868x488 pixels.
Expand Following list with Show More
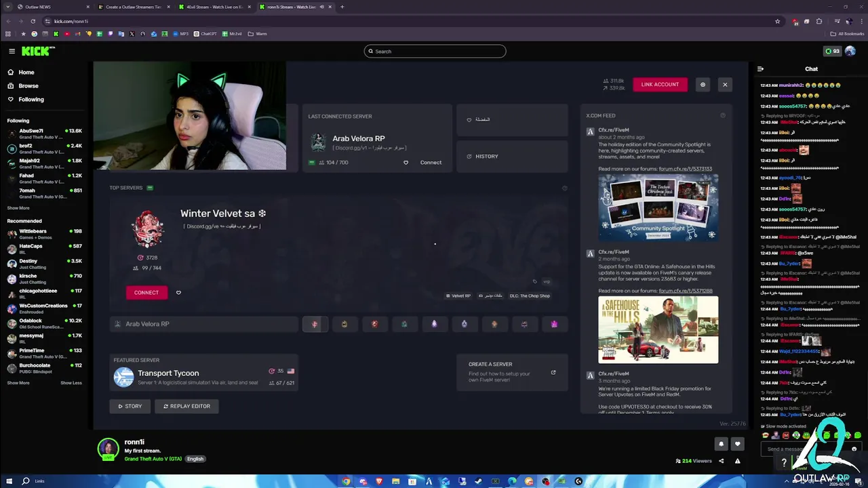point(18,208)
